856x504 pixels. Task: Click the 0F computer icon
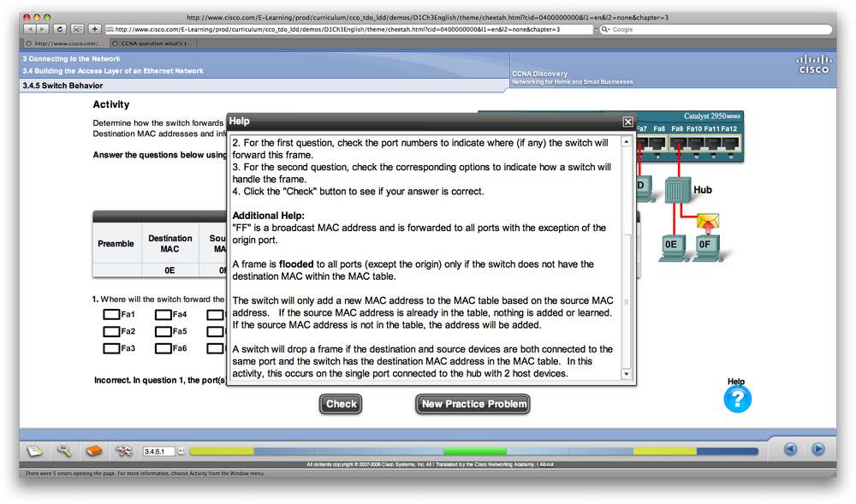(x=708, y=248)
